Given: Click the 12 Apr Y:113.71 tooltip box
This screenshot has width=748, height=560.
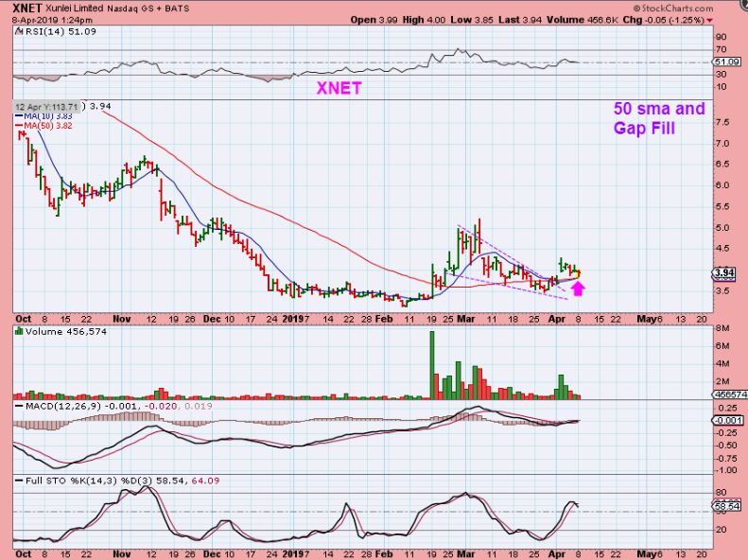Looking at the screenshot, I should click(x=46, y=106).
